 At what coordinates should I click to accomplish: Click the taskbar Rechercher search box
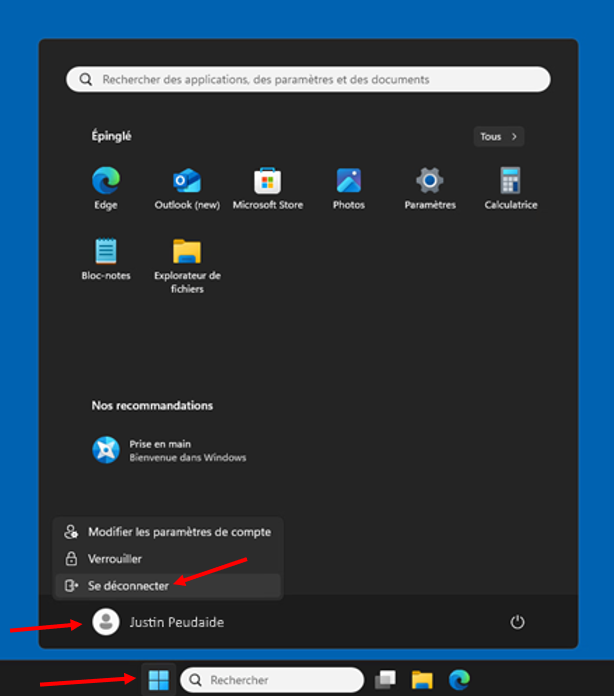272,680
